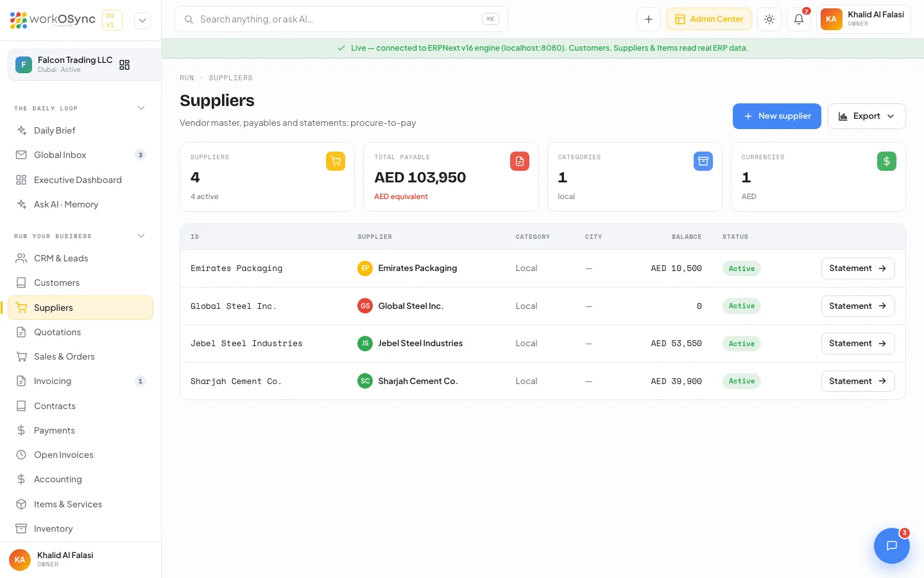Click the plus quick-create button in top bar
Viewport: 924px width, 578px height.
(649, 19)
